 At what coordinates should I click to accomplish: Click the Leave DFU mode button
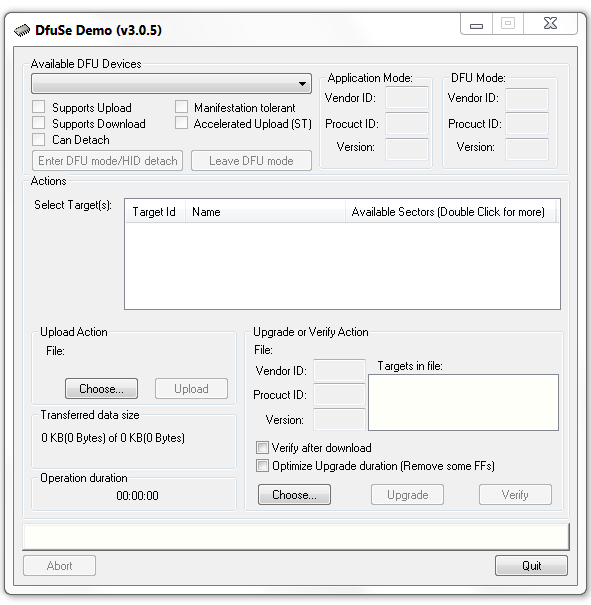(251, 161)
